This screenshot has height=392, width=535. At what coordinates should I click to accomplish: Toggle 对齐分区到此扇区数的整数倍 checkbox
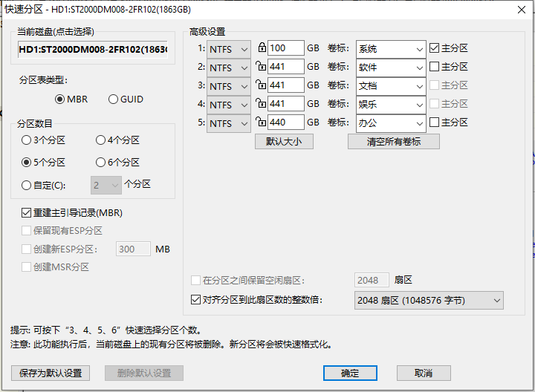[x=256, y=300]
